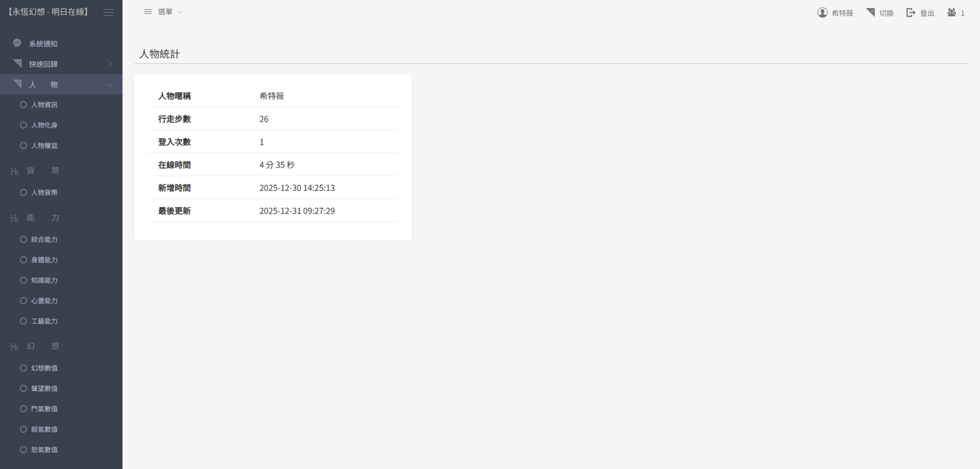Open the 選單 dropdown menu

[163, 12]
